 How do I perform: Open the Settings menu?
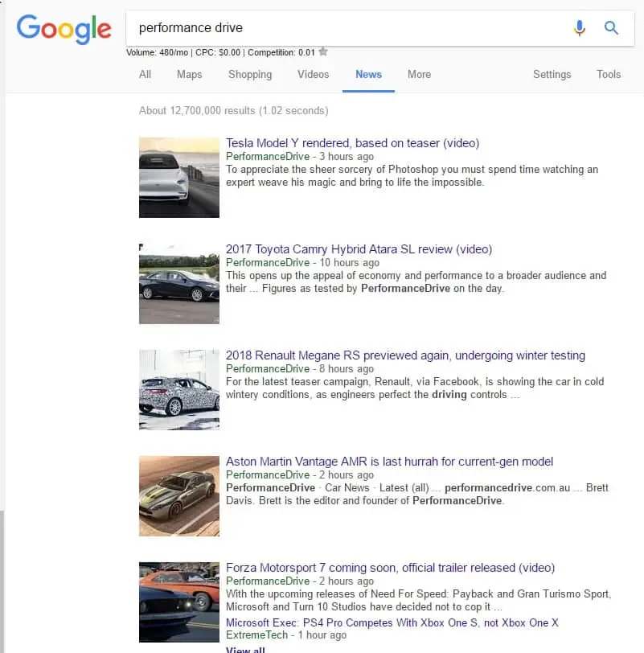[552, 75]
